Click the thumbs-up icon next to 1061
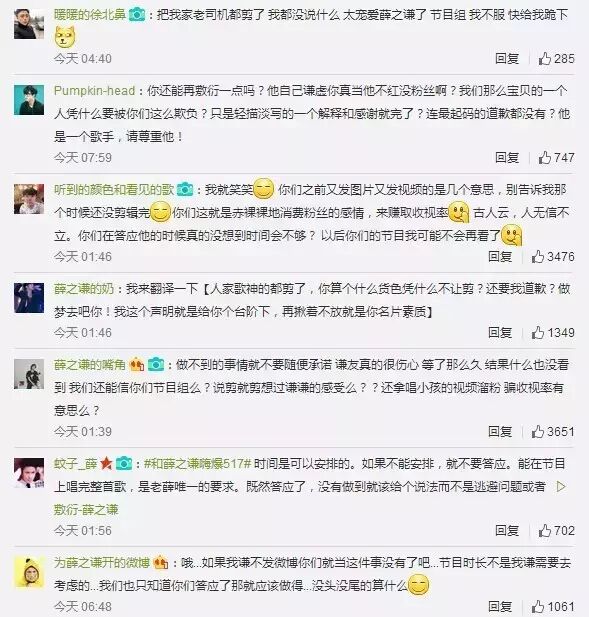The width and height of the screenshot is (589, 617). 538,606
